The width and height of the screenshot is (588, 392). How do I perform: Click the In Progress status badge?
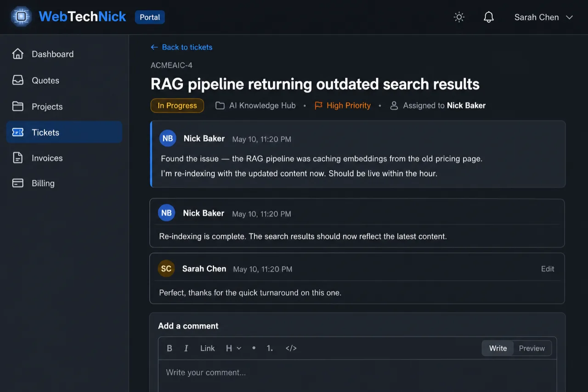tap(177, 106)
